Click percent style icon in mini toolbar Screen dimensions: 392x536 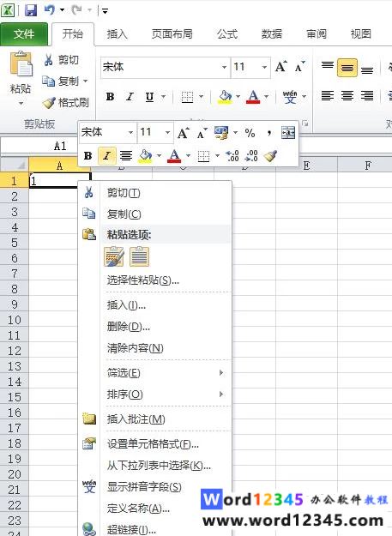250,133
